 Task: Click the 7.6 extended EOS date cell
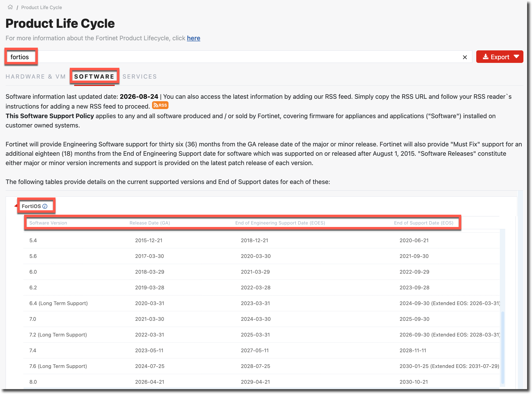tap(449, 366)
